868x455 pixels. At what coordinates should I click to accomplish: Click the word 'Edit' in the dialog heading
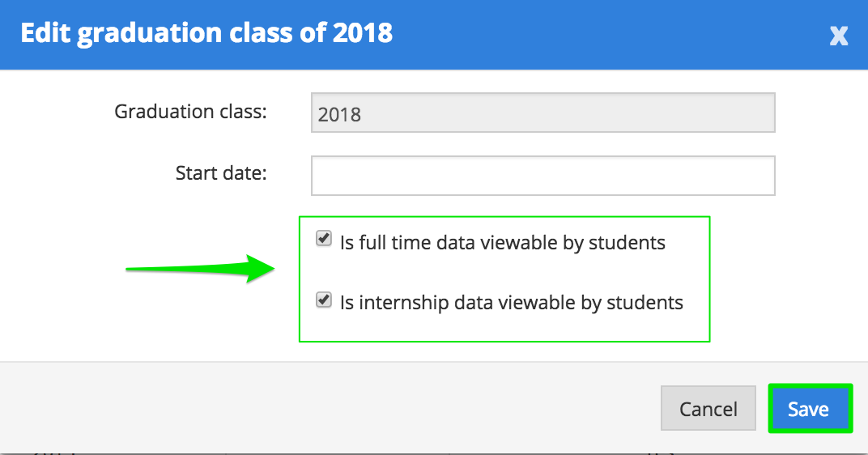45,33
